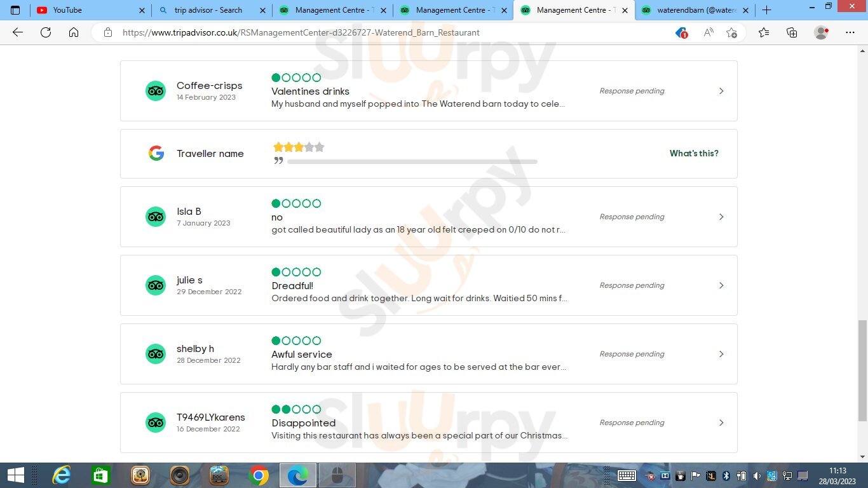868x488 pixels.
Task: Click the What's this? link
Action: (x=694, y=153)
